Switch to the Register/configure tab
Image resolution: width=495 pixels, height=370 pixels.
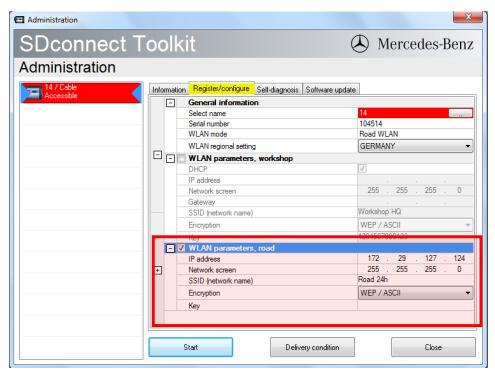(221, 88)
